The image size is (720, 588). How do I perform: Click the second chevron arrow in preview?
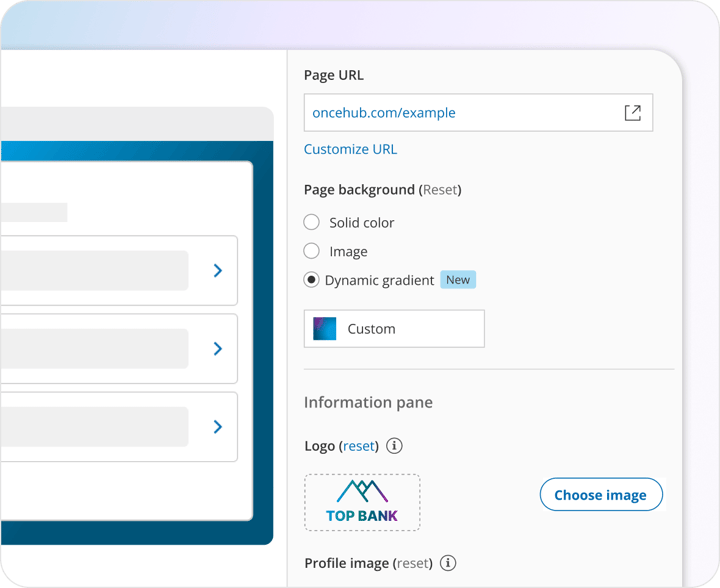(218, 348)
